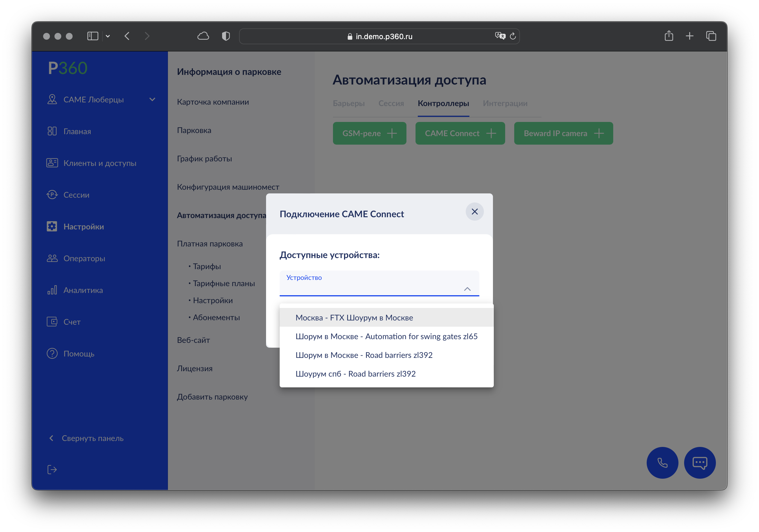This screenshot has width=759, height=532.
Task: Click the address bar in.demo.p360.ru
Action: (x=379, y=36)
